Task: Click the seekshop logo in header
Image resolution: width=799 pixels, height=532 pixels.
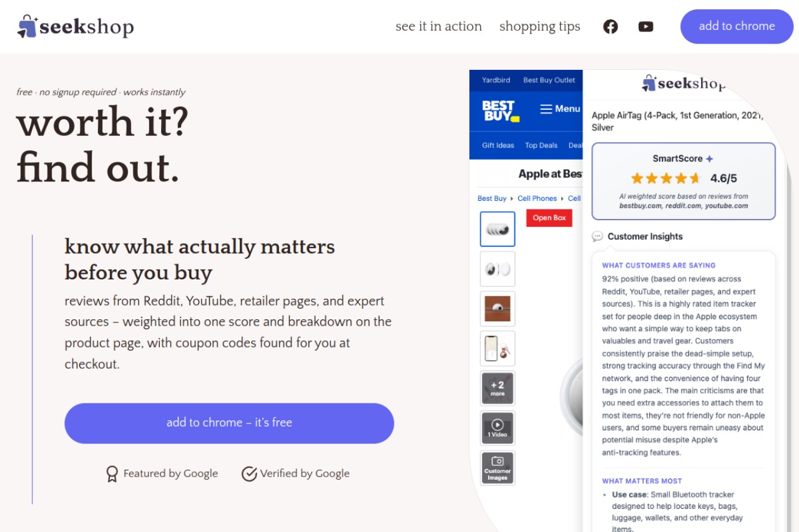Action: coord(76,26)
